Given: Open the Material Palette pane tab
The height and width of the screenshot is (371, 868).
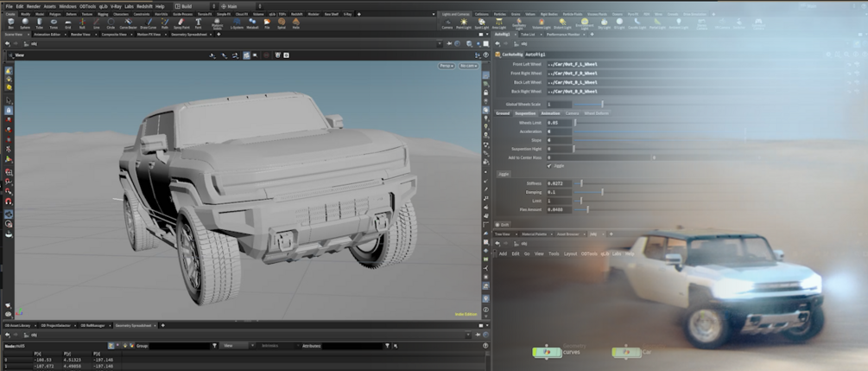Looking at the screenshot, I should (x=535, y=234).
